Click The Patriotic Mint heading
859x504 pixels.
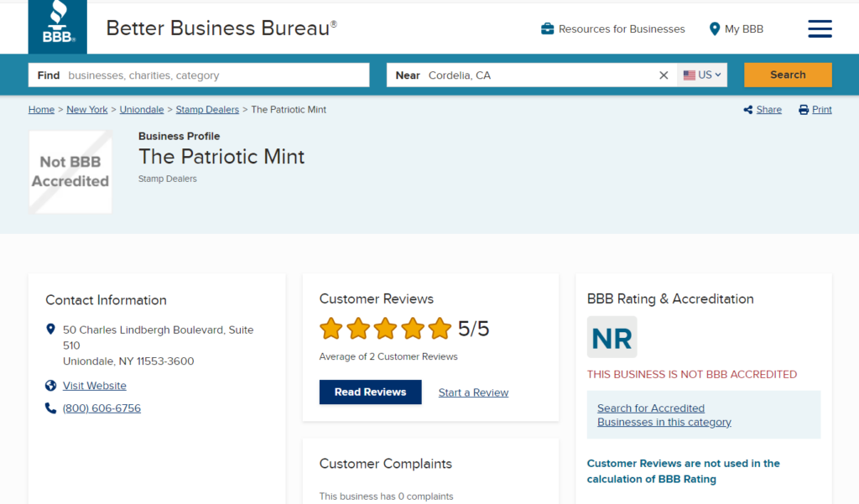coord(221,157)
